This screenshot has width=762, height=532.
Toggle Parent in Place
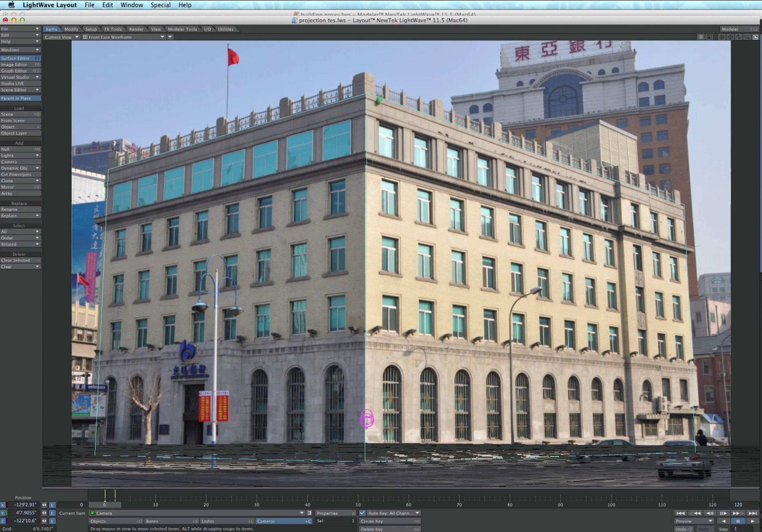coord(21,98)
